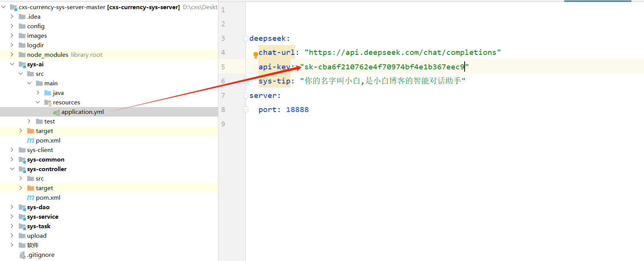Click the application.yml Spring config file icon
The height and width of the screenshot is (261, 644).
[x=56, y=112]
